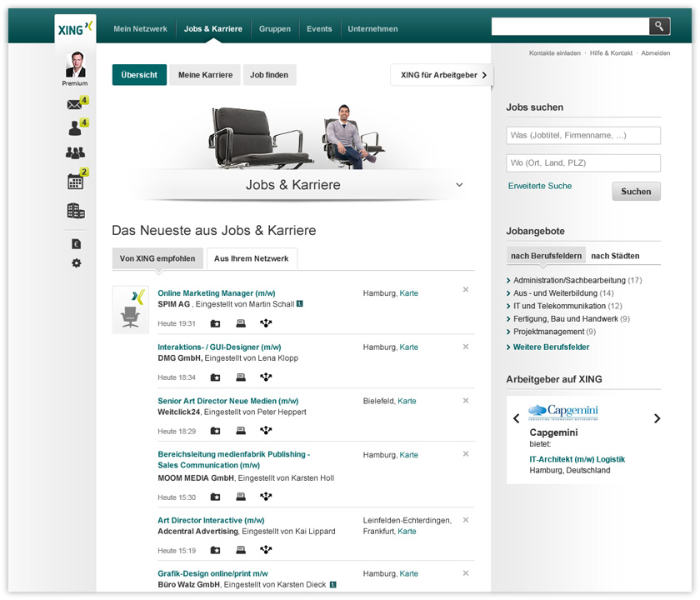Open contact requests person icon in sidebar
The image size is (700, 600).
[x=74, y=128]
